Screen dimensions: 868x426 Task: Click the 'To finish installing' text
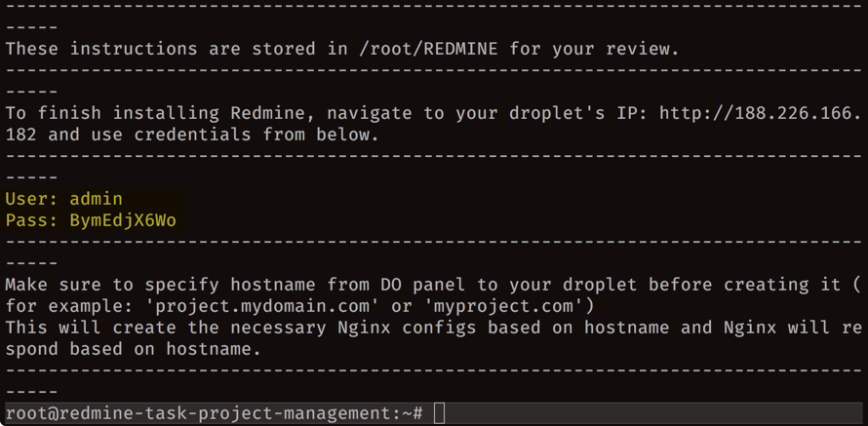112,113
